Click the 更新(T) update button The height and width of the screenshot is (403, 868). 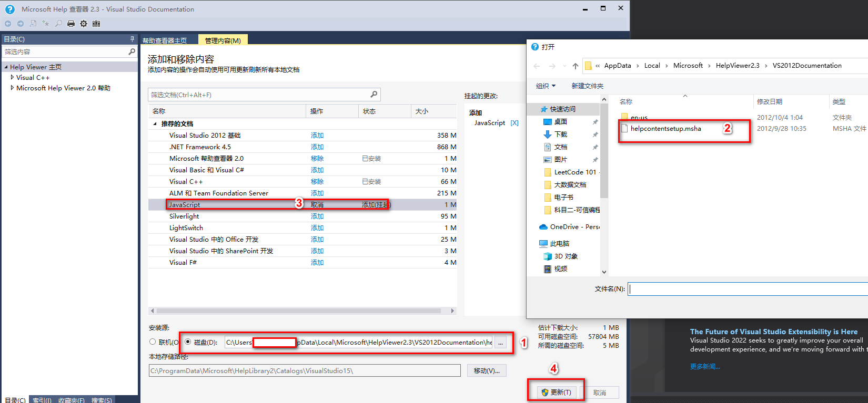[557, 392]
